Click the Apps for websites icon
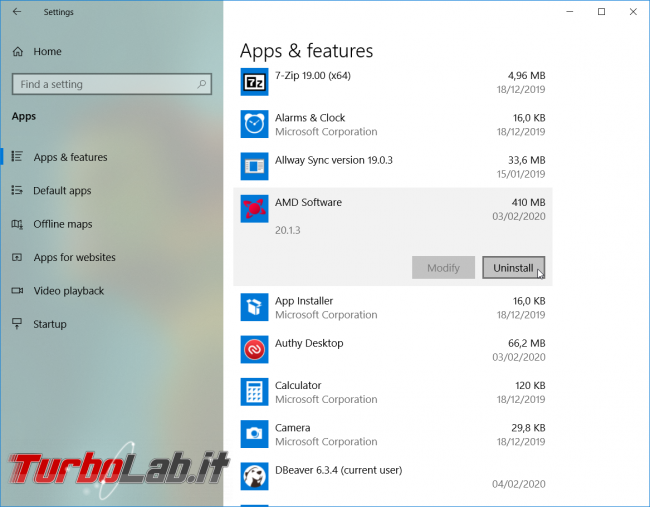 tap(17, 257)
